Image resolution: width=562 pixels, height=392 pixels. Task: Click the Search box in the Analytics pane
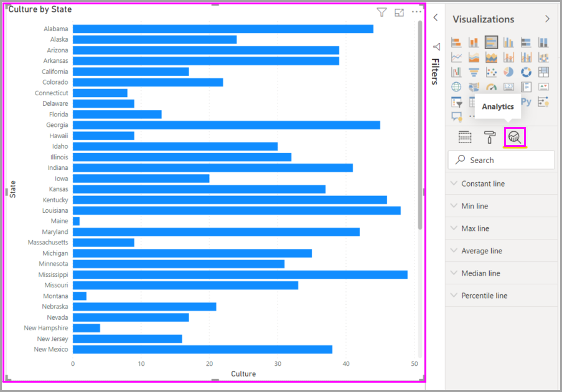point(501,160)
